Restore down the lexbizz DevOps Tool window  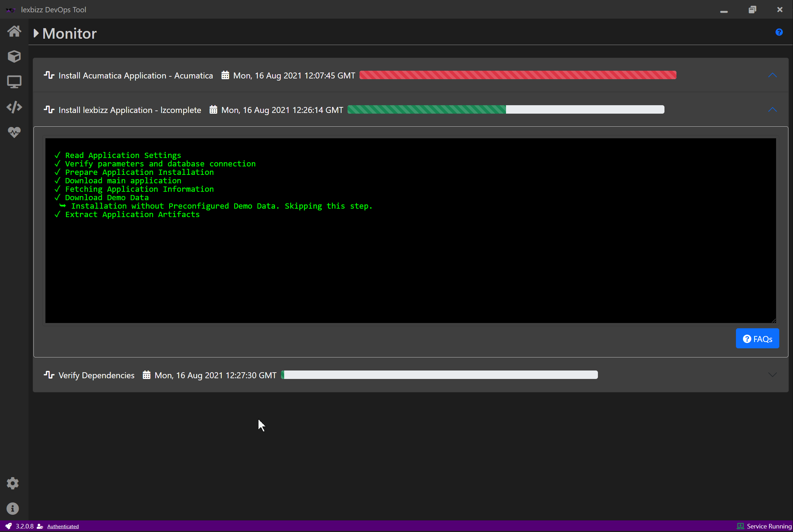[752, 10]
